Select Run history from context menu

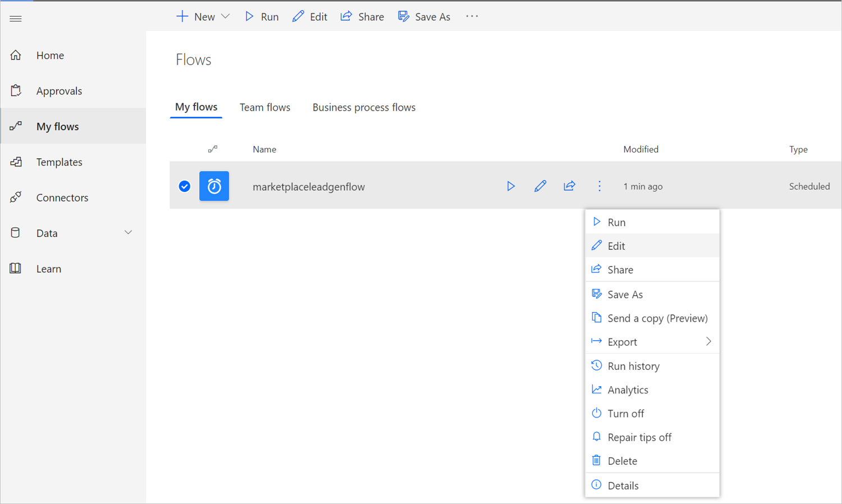633,366
